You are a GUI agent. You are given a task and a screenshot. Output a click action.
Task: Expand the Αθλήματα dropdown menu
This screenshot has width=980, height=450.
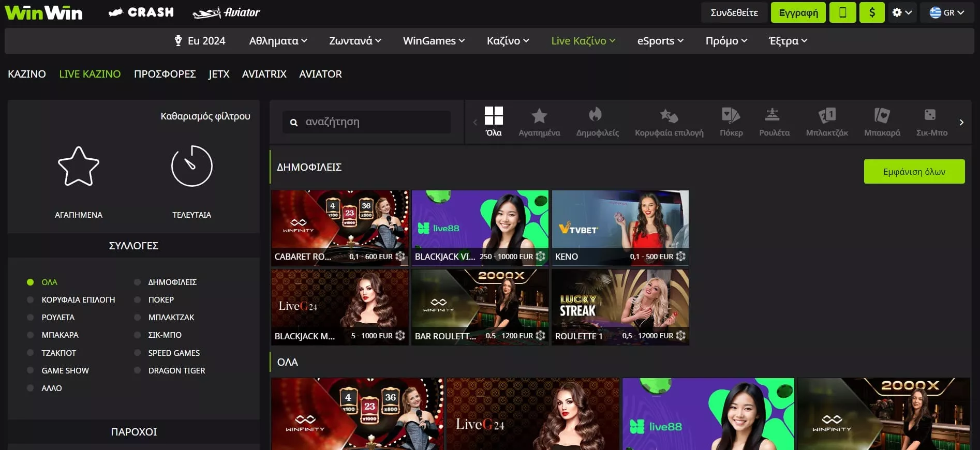(278, 41)
